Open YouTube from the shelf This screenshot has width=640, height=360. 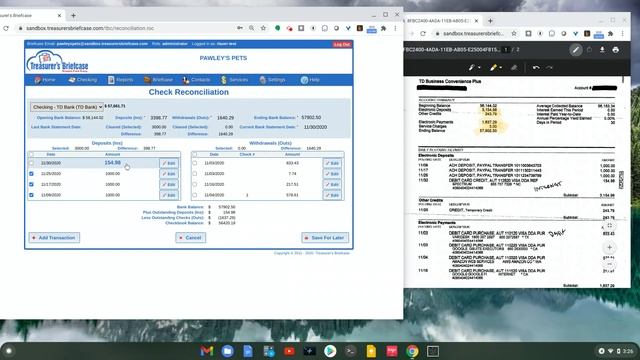289,351
